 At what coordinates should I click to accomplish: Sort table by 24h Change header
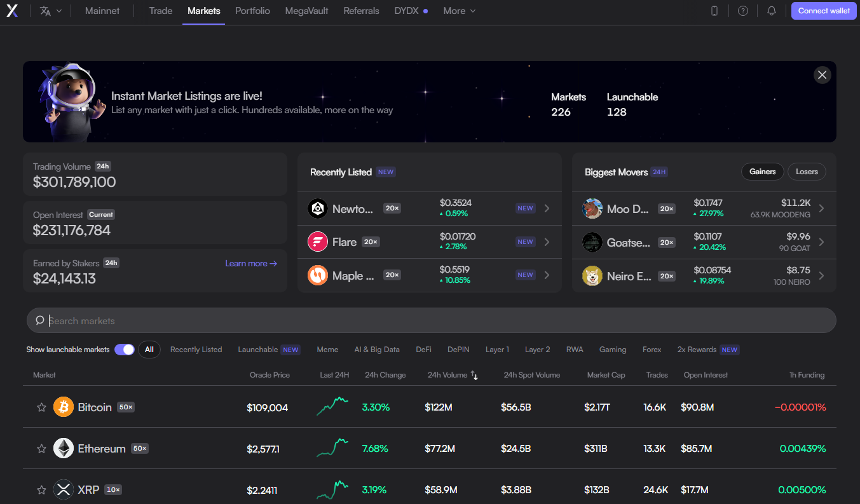tap(385, 375)
